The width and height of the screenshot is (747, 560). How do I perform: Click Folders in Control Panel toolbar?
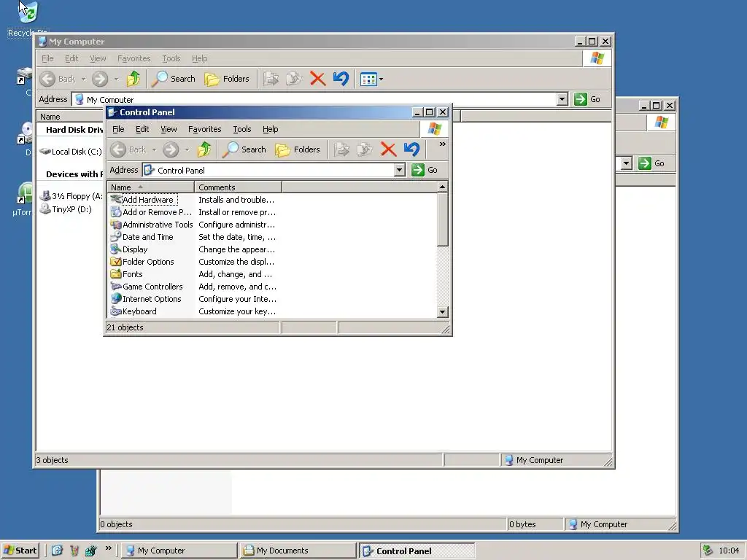(298, 149)
